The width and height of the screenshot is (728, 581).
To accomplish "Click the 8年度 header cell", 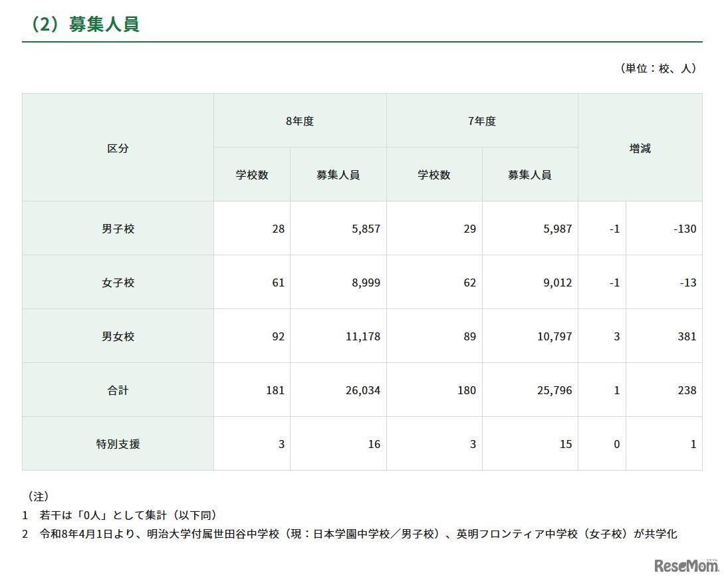I will (299, 121).
